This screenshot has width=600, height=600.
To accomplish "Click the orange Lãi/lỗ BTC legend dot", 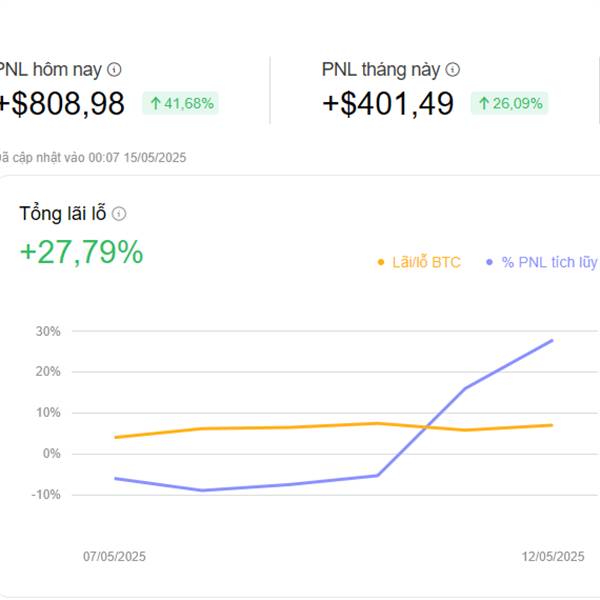I will pyautogui.click(x=381, y=262).
